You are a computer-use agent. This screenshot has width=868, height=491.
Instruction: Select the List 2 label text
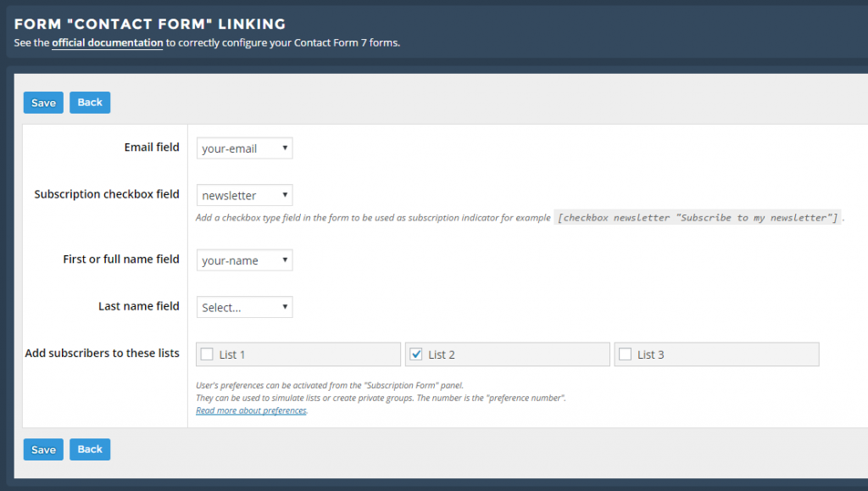[x=441, y=354]
